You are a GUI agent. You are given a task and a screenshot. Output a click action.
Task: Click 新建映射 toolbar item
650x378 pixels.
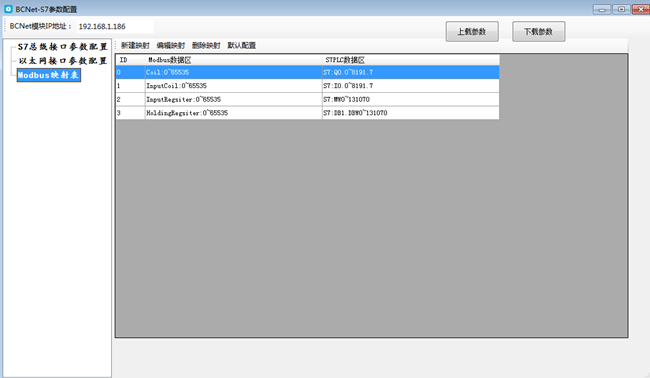click(x=135, y=45)
